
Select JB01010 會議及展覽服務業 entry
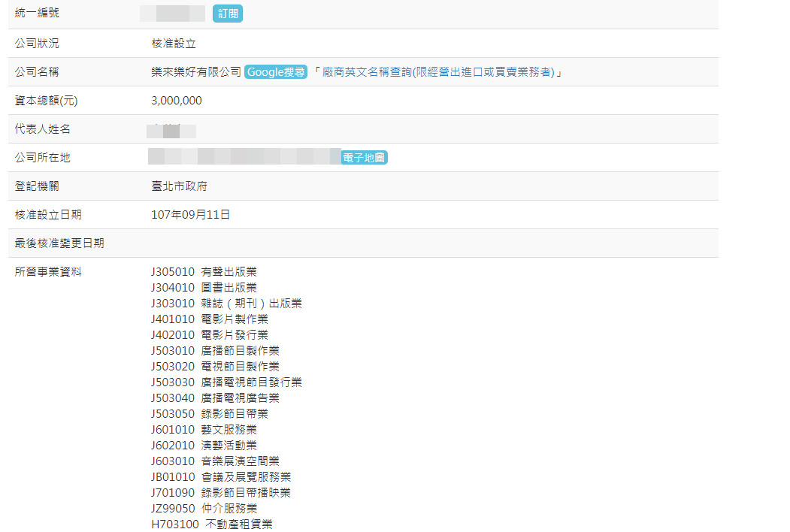[220, 477]
